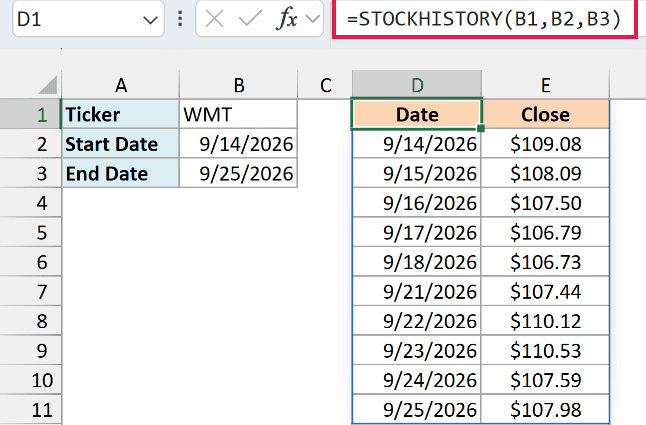
Task: Click date cell 9/16/2026
Action: pyautogui.click(x=417, y=203)
